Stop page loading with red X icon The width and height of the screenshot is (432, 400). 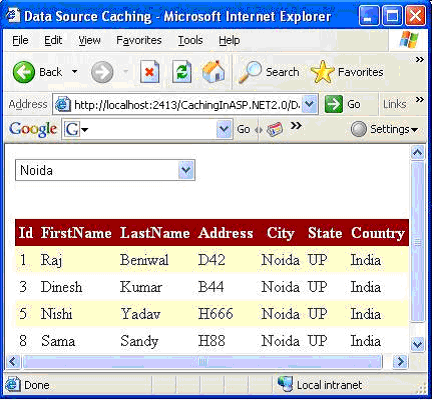click(x=150, y=72)
